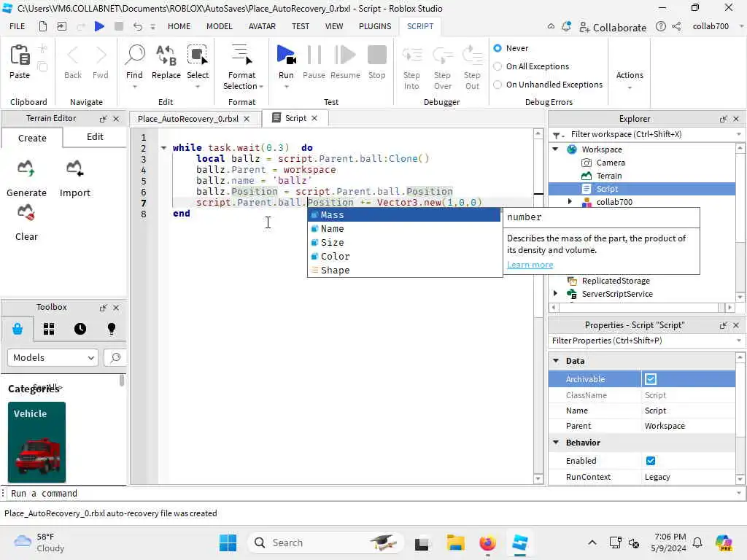Click the Step Out debugger icon
747x560 pixels.
pyautogui.click(x=472, y=55)
